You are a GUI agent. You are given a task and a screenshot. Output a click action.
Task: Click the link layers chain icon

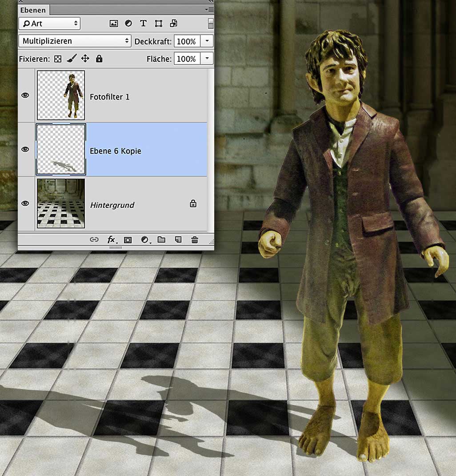point(94,240)
